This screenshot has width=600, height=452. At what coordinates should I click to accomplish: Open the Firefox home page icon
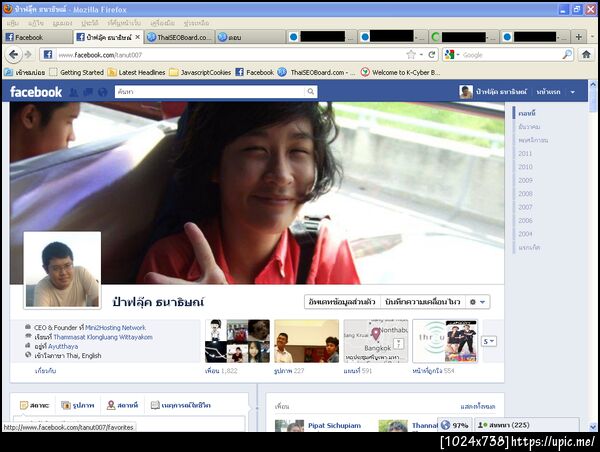click(586, 55)
